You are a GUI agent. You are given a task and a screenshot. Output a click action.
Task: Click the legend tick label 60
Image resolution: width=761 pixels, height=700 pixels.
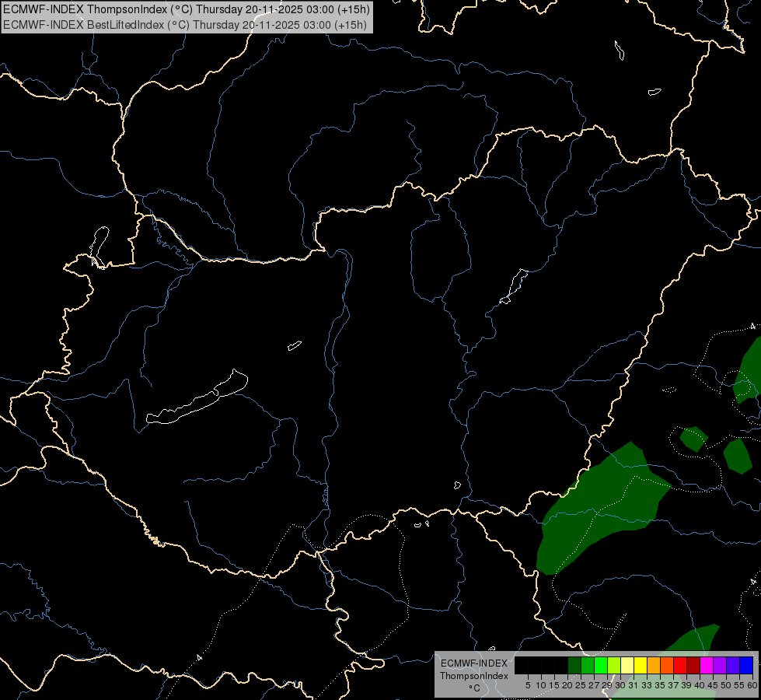pos(752,685)
